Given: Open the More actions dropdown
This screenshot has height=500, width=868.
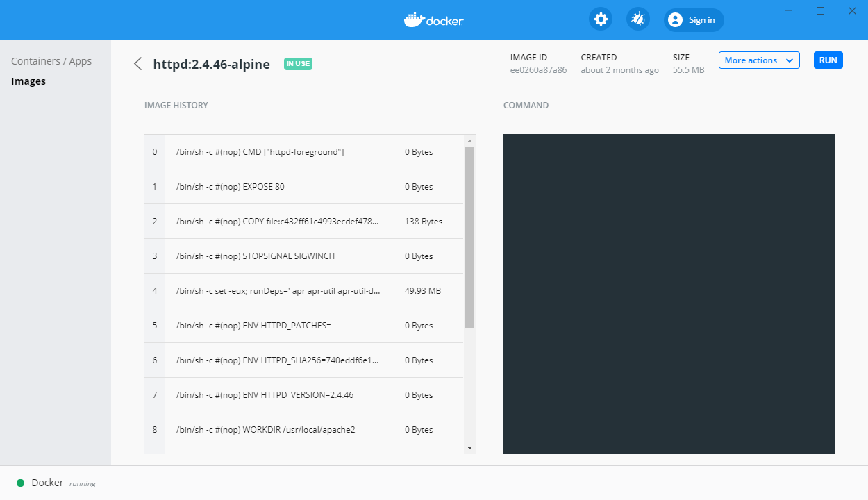Looking at the screenshot, I should pos(759,60).
